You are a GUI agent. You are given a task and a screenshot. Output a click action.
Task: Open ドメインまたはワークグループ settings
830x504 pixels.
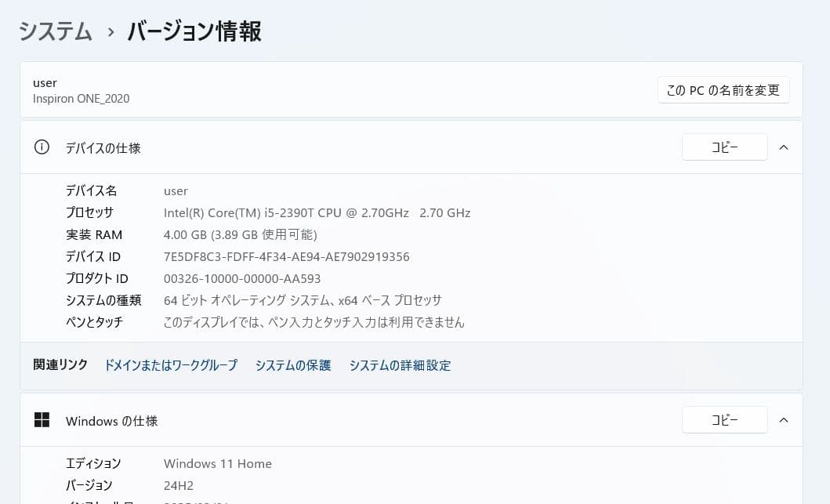pyautogui.click(x=170, y=365)
